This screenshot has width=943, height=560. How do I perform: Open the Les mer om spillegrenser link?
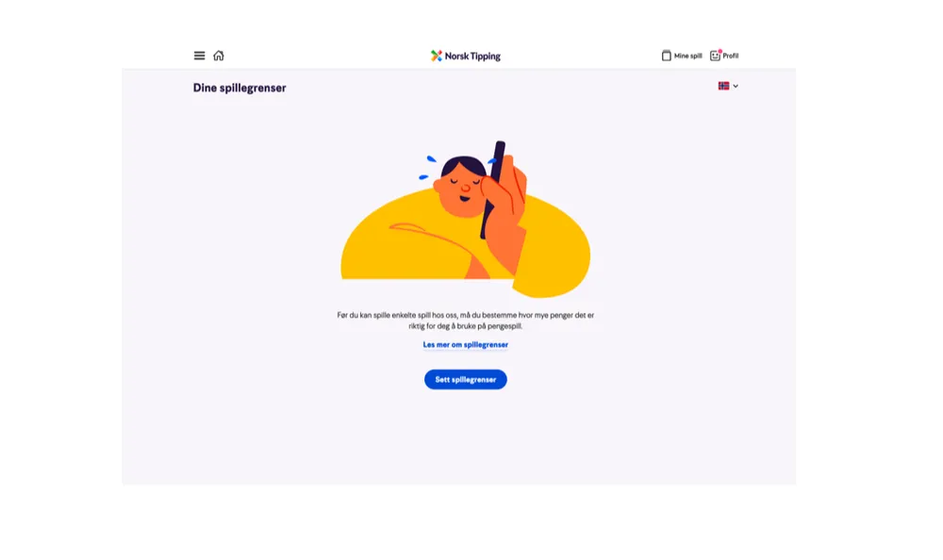[466, 345]
